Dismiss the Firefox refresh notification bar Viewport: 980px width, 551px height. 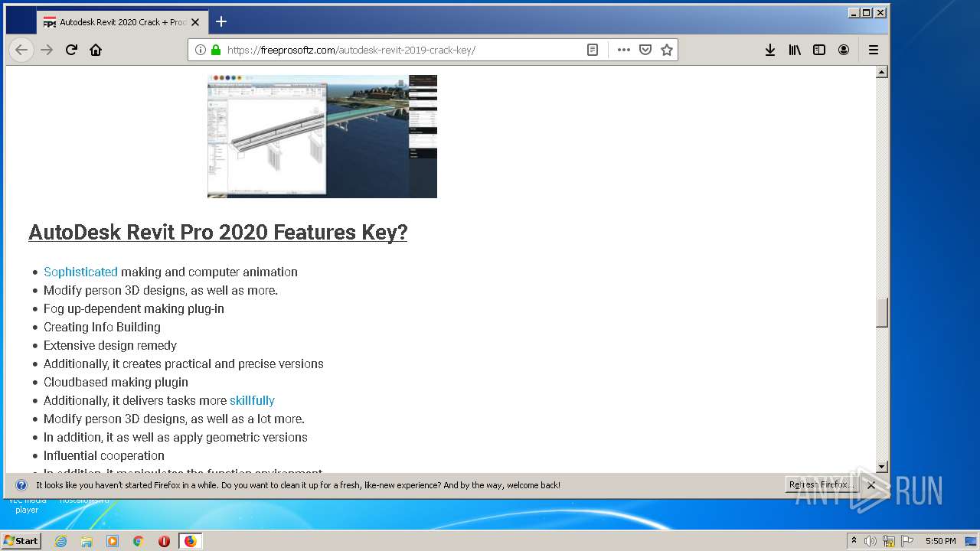tap(871, 485)
